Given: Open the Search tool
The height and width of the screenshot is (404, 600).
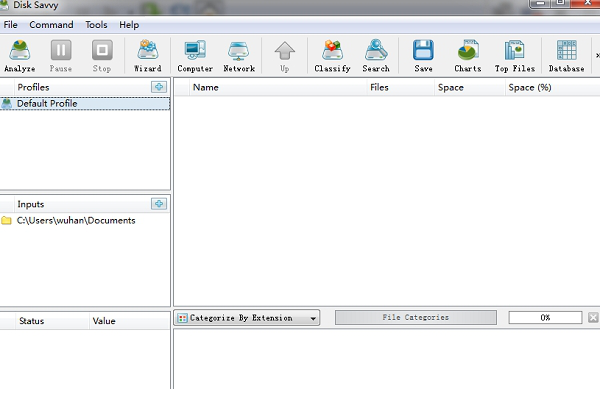Looking at the screenshot, I should [x=376, y=56].
